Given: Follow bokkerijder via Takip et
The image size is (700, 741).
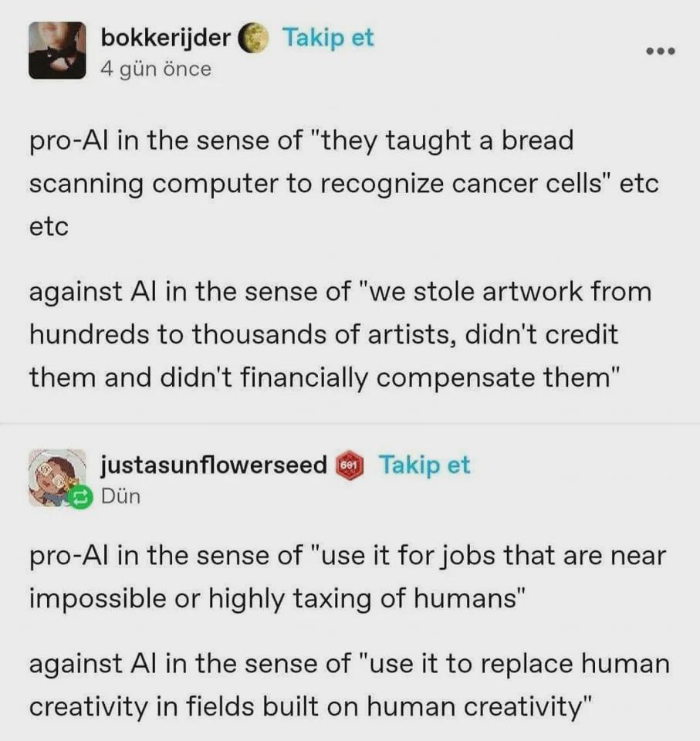Looking at the screenshot, I should (329, 38).
